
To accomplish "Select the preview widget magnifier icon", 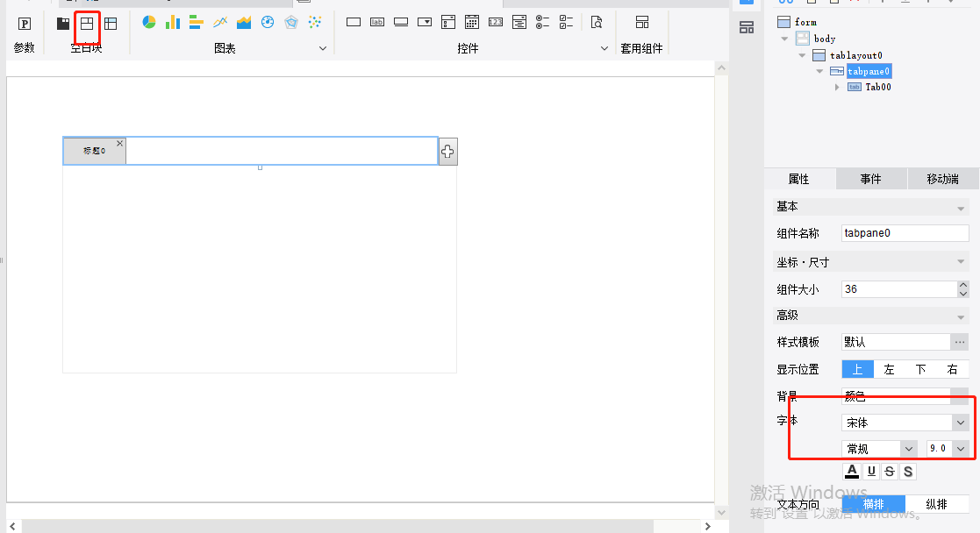I will point(597,23).
